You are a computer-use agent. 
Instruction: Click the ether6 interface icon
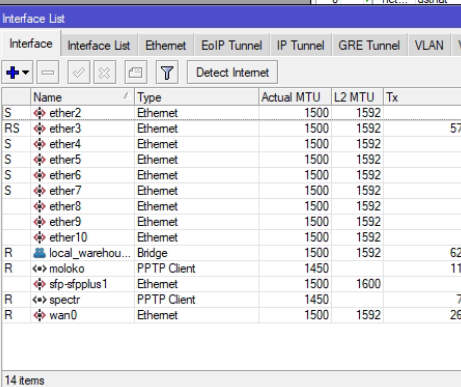point(39,175)
